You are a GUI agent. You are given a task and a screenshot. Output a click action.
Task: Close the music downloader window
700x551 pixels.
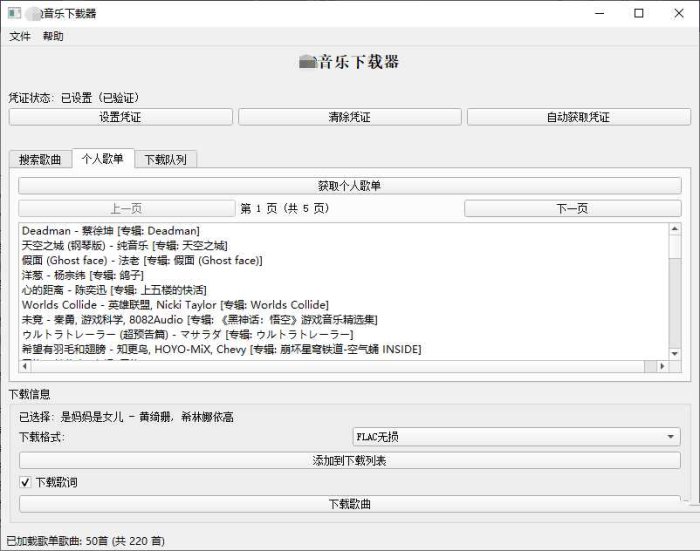pyautogui.click(x=679, y=13)
